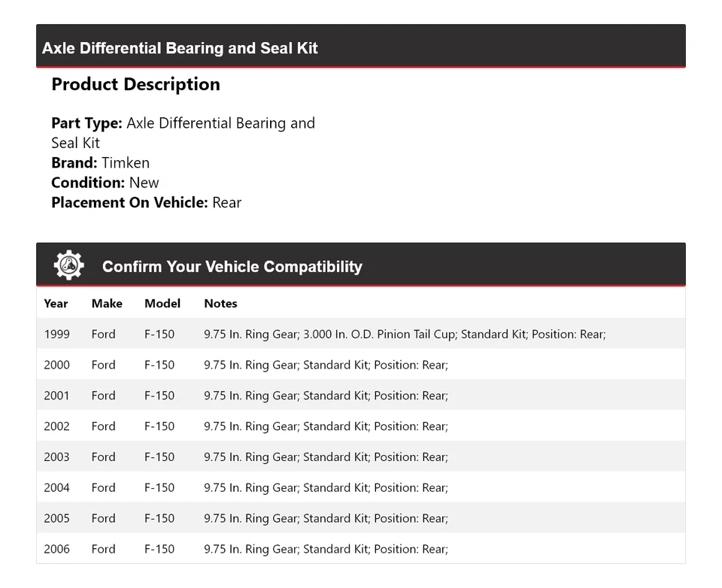Click the 2006 year cell

pyautogui.click(x=56, y=550)
